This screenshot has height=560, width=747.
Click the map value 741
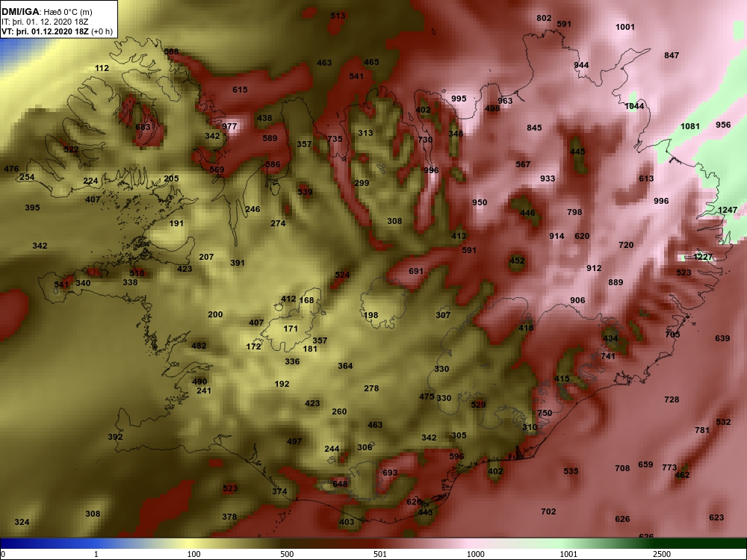608,356
